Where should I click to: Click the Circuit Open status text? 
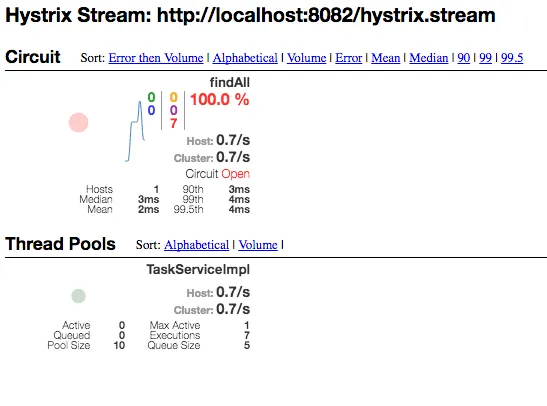point(217,174)
